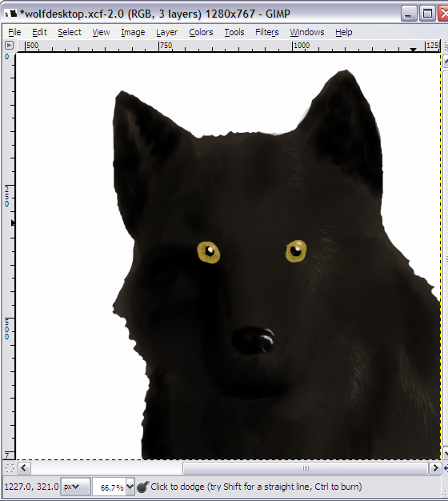Open the px units dropdown

tap(75, 487)
